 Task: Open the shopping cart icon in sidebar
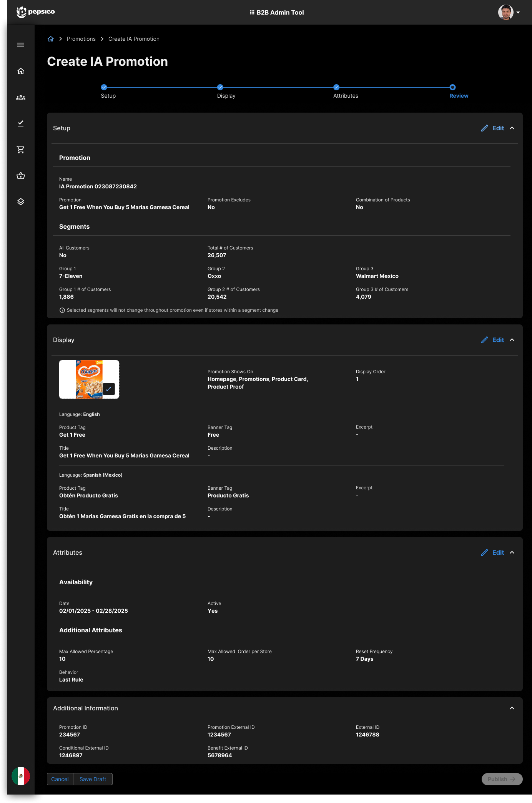click(21, 150)
